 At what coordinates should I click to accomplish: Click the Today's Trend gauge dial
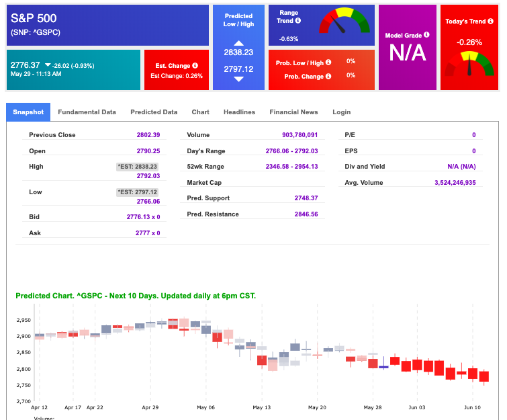[469, 64]
